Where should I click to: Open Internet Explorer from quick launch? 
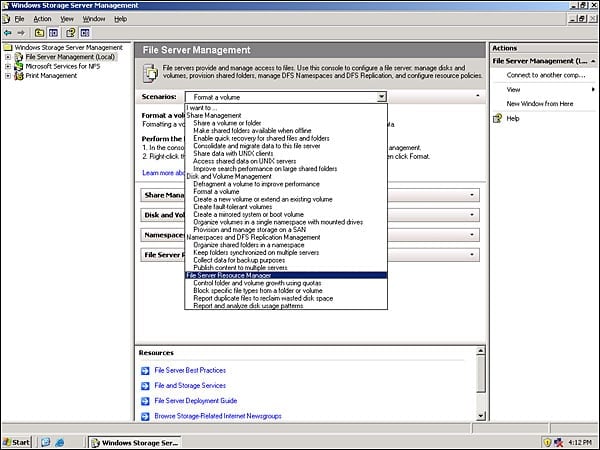point(60,443)
